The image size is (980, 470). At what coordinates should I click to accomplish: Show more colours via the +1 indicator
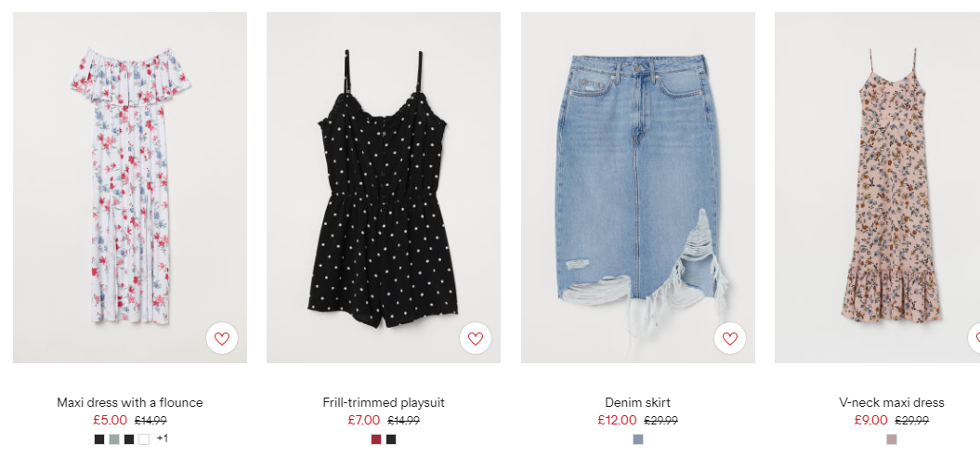(x=163, y=438)
